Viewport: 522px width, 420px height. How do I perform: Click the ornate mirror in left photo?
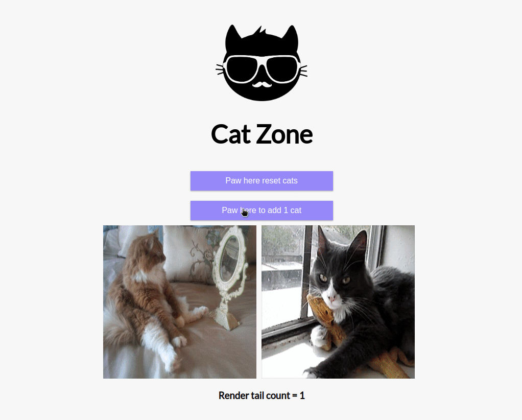pyautogui.click(x=230, y=277)
